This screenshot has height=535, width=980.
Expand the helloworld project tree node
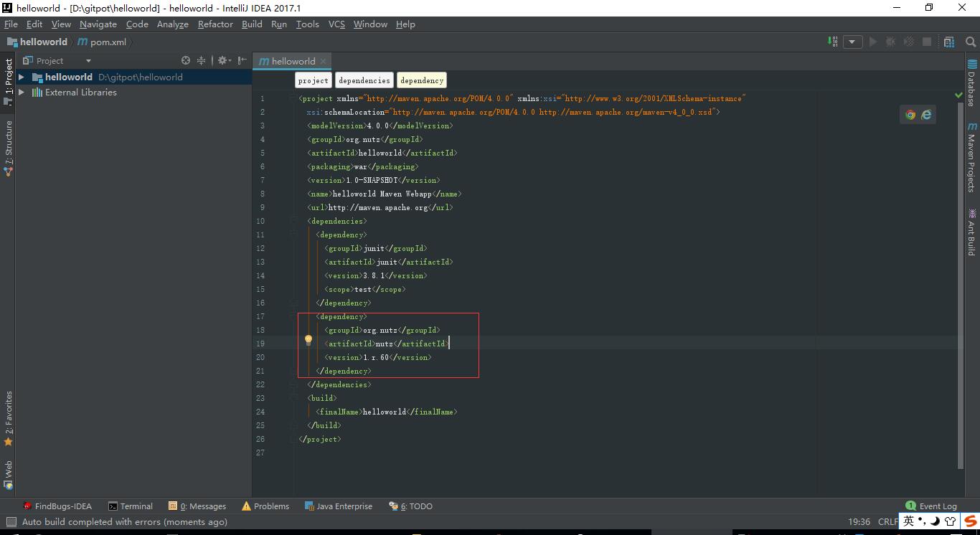[22, 77]
